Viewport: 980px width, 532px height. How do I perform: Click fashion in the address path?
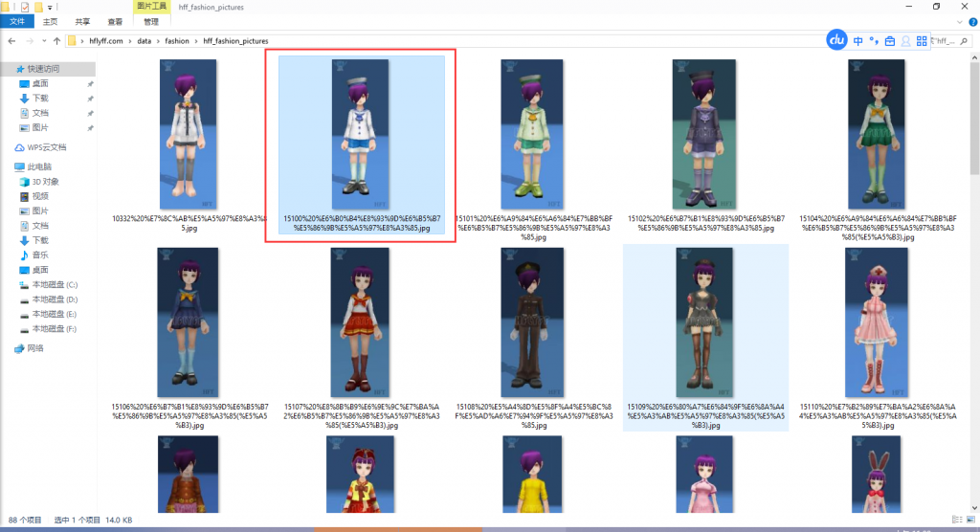click(x=177, y=41)
